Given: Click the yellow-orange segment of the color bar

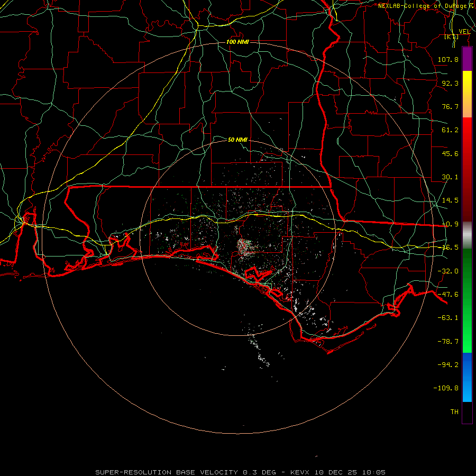Looking at the screenshot, I should click(467, 94).
